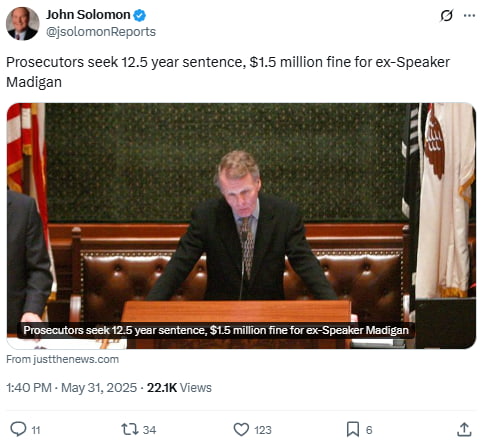
Task: Click the Grok explain icon
Action: (x=446, y=15)
